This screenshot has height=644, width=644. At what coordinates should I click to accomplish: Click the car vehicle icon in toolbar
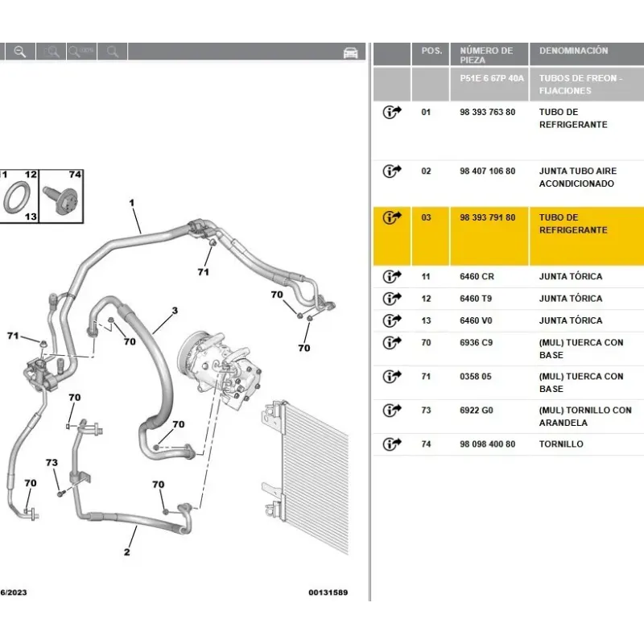tap(350, 52)
